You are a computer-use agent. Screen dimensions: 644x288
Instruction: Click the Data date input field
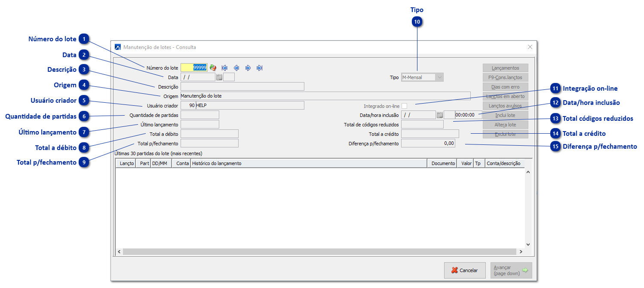tap(198, 77)
